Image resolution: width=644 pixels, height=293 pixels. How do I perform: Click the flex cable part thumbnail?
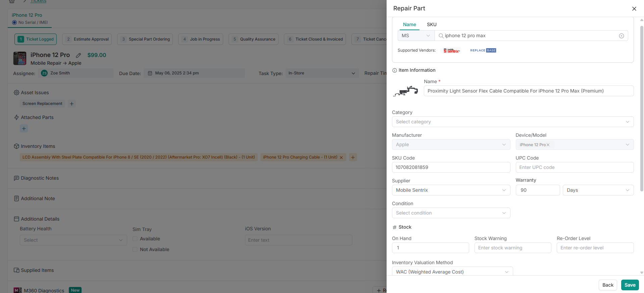click(x=406, y=91)
